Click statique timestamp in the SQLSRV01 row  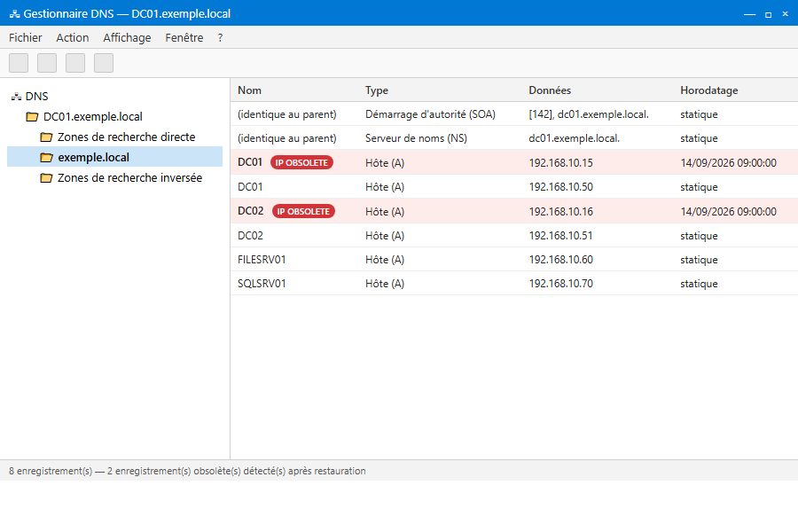tap(699, 284)
